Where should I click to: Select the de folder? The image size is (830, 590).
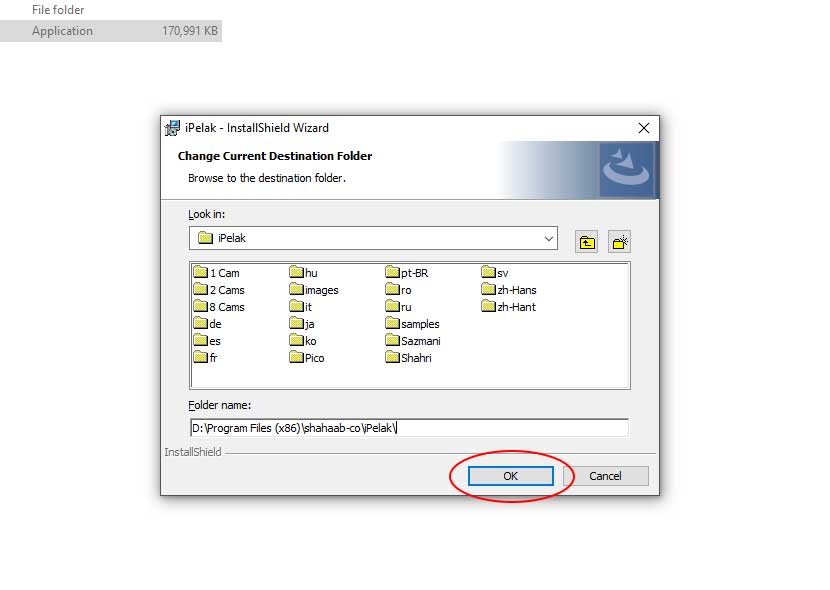(208, 324)
